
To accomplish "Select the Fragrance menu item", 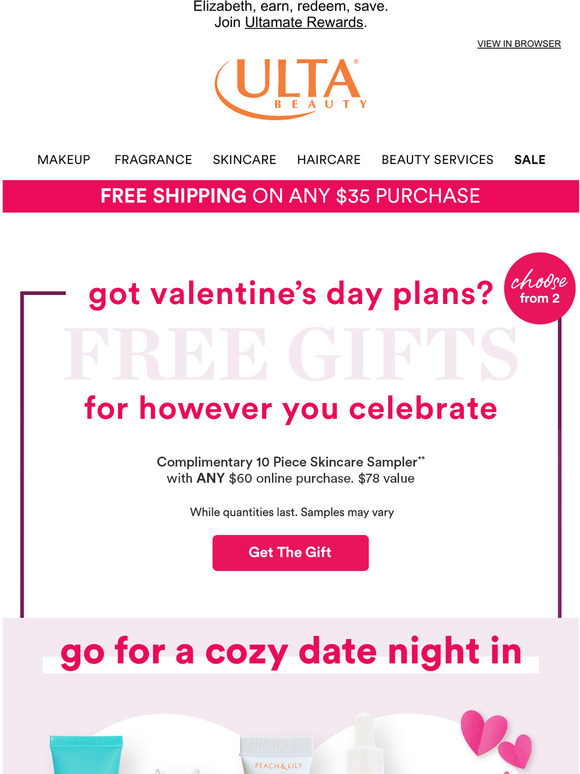I will pos(153,159).
